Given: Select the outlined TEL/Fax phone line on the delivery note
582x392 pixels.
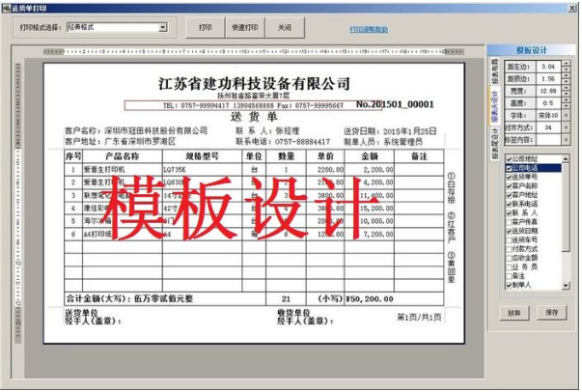Looking at the screenshot, I should [x=253, y=106].
